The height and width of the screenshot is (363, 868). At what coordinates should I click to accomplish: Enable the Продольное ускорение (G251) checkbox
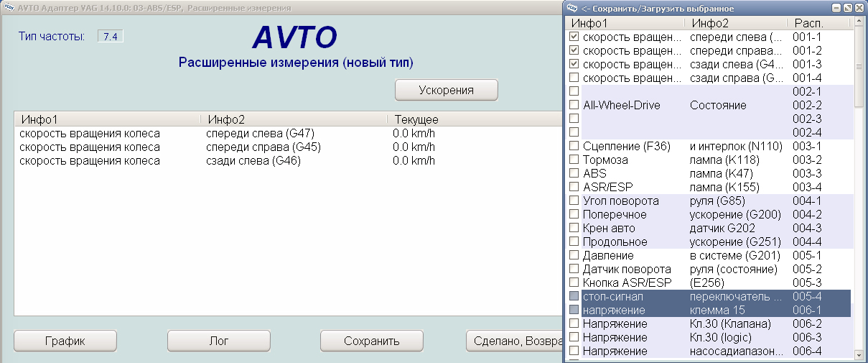574,242
